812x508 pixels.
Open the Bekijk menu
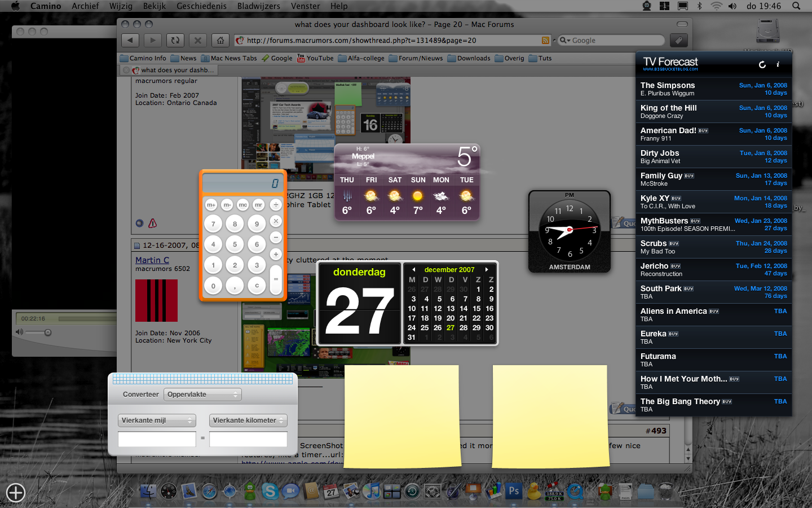(155, 6)
